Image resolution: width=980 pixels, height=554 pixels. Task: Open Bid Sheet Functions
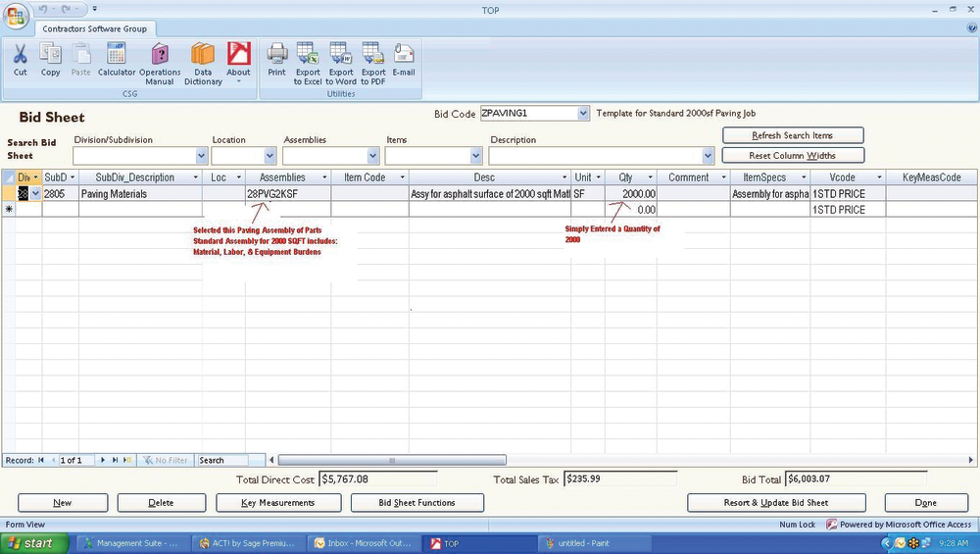(416, 503)
